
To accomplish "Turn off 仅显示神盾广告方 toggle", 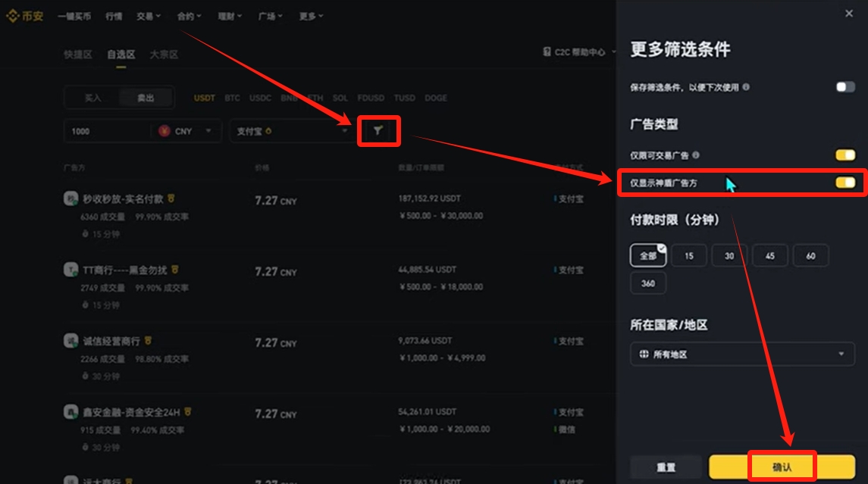I will 845,183.
